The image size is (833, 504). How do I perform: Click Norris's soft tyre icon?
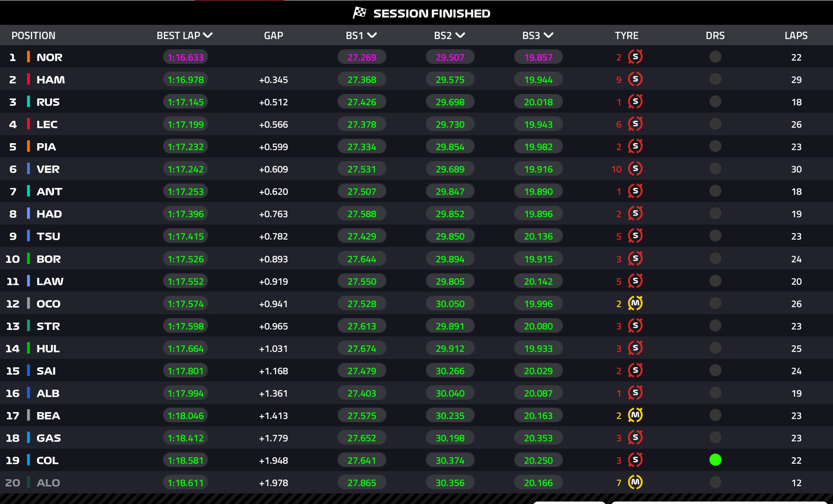[x=635, y=57]
